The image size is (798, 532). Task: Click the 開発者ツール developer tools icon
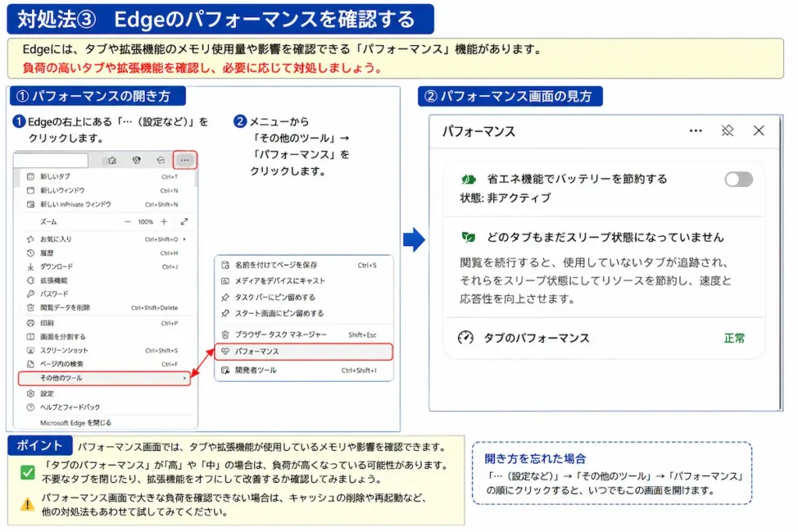[225, 370]
